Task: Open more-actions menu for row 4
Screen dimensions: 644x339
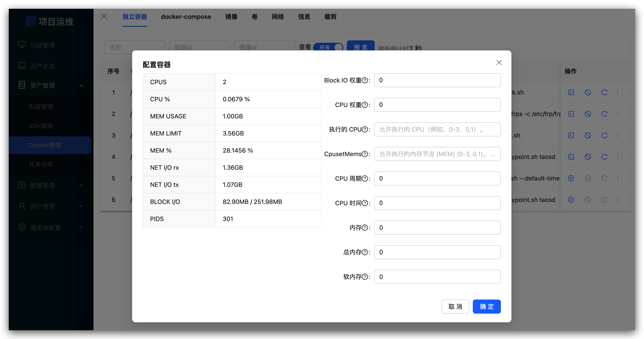Action: click(x=617, y=157)
